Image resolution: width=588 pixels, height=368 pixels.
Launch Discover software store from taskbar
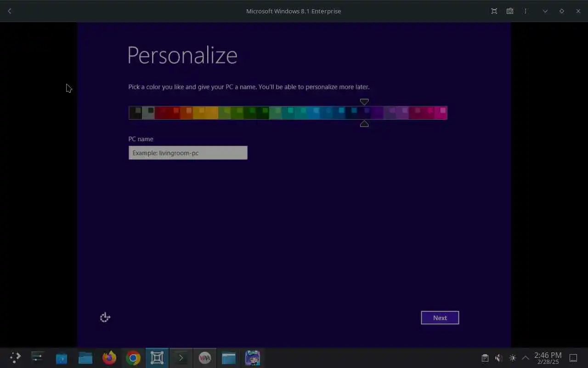pyautogui.click(x=62, y=358)
